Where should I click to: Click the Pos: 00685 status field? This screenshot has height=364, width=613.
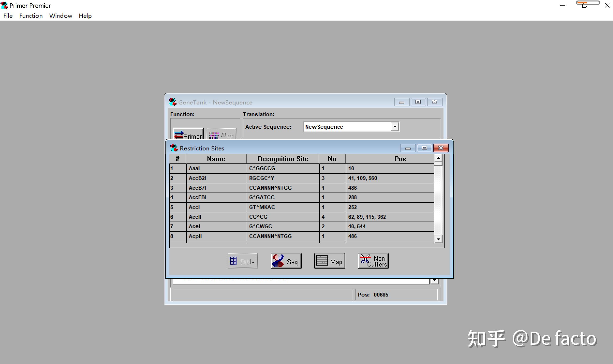[x=396, y=295]
